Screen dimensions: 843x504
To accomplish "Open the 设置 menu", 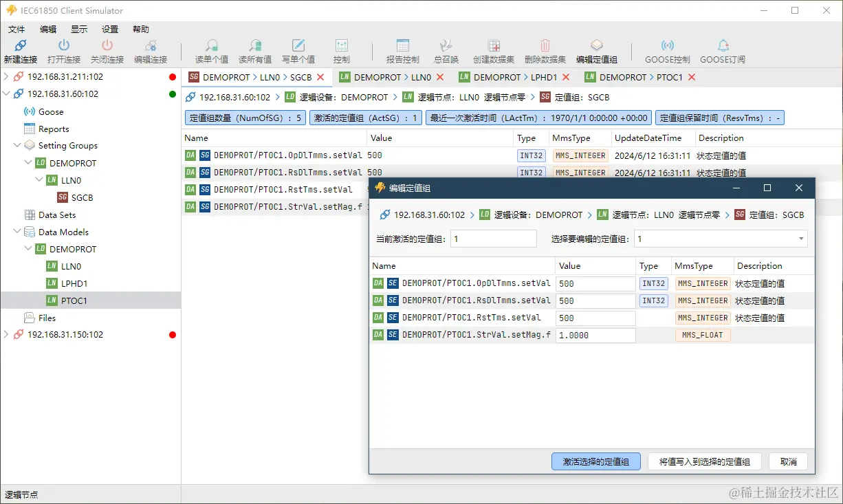I will (x=110, y=29).
